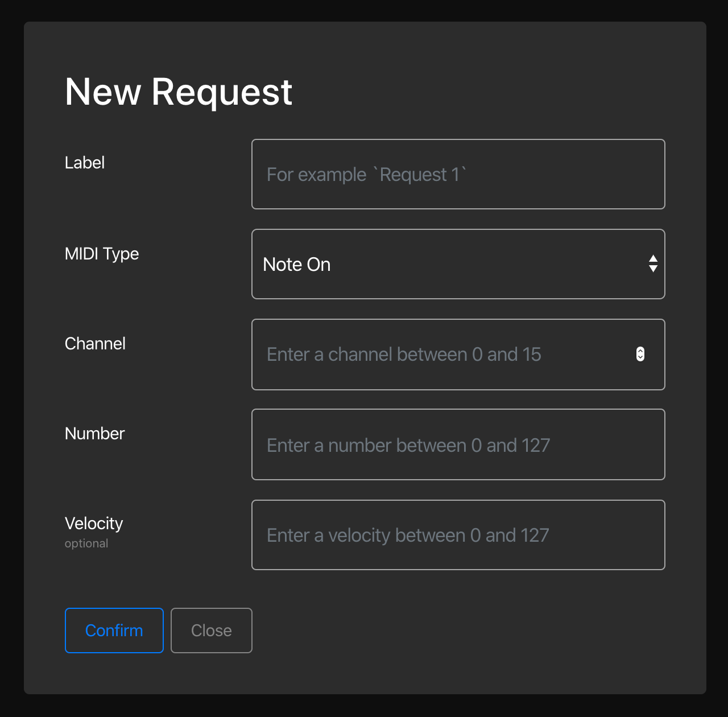Image resolution: width=728 pixels, height=717 pixels.
Task: Click the down triangle in MIDI Type select
Action: pos(653,269)
